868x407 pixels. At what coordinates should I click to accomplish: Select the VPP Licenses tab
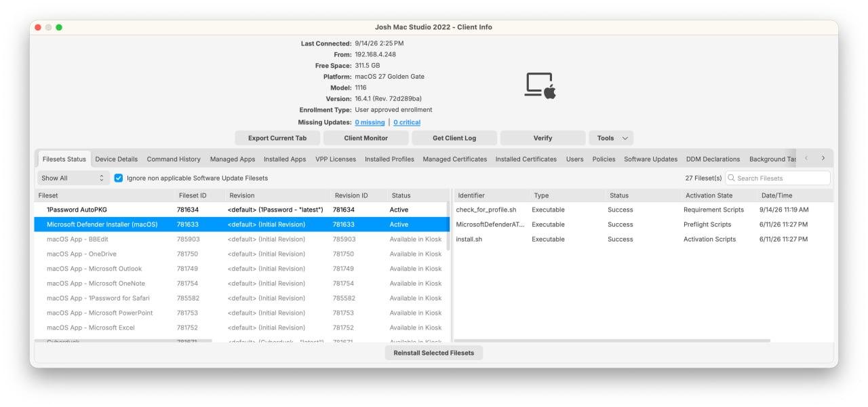[336, 159]
